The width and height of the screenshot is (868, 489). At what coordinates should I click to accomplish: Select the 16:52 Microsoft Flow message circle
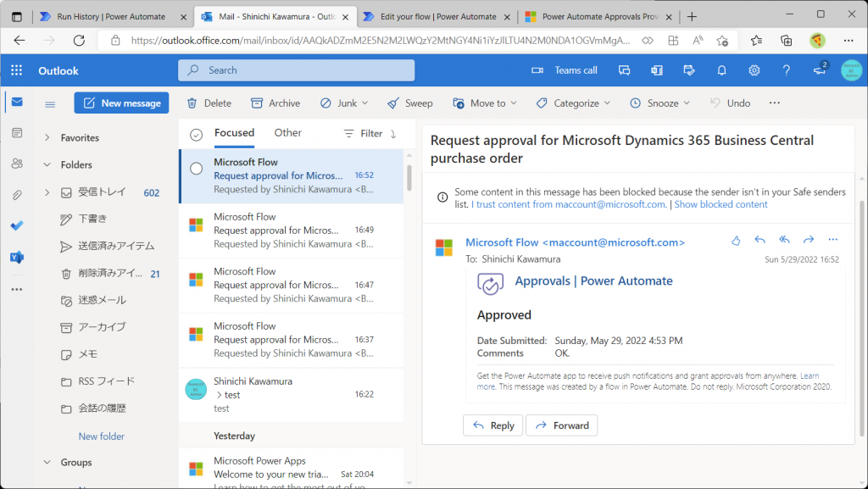[196, 169]
